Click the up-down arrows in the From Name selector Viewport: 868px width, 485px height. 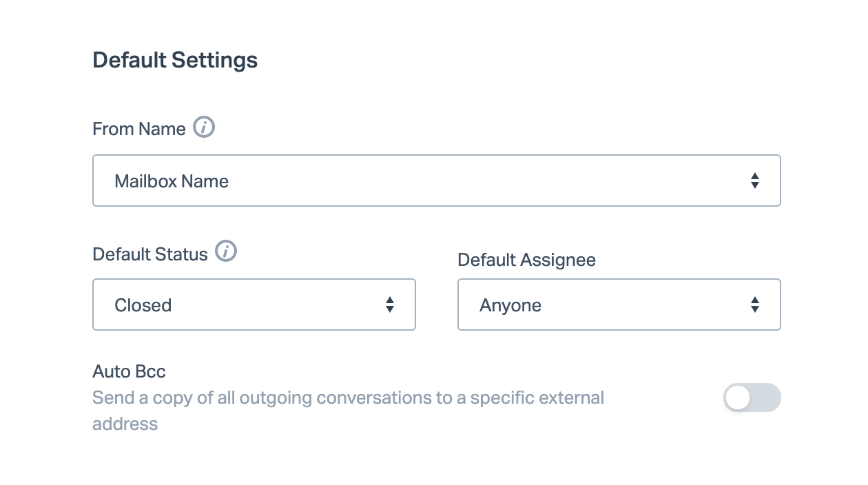point(755,181)
